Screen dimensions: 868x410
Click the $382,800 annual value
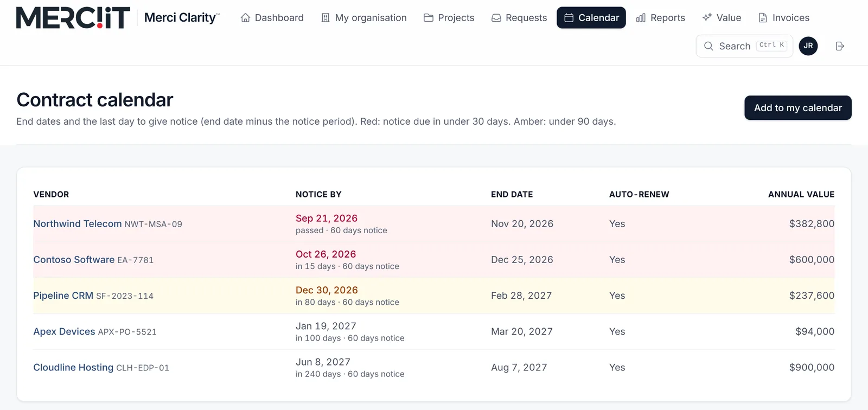tap(812, 223)
